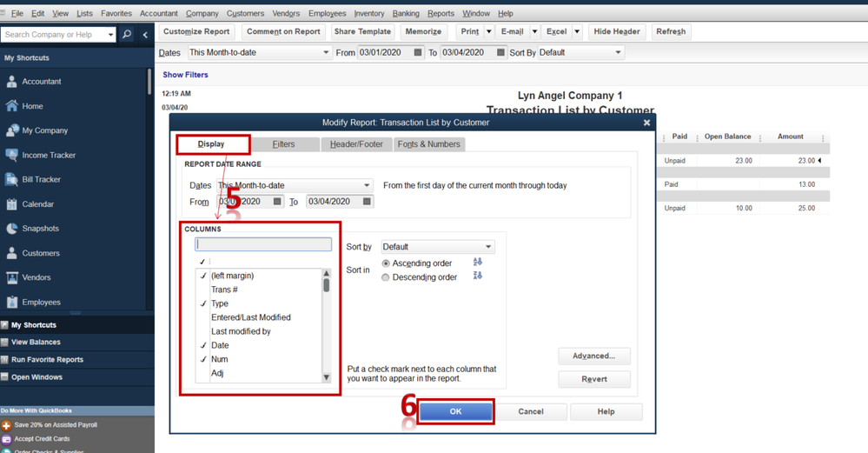
Task: Close the Modify Report dialog
Action: point(646,123)
